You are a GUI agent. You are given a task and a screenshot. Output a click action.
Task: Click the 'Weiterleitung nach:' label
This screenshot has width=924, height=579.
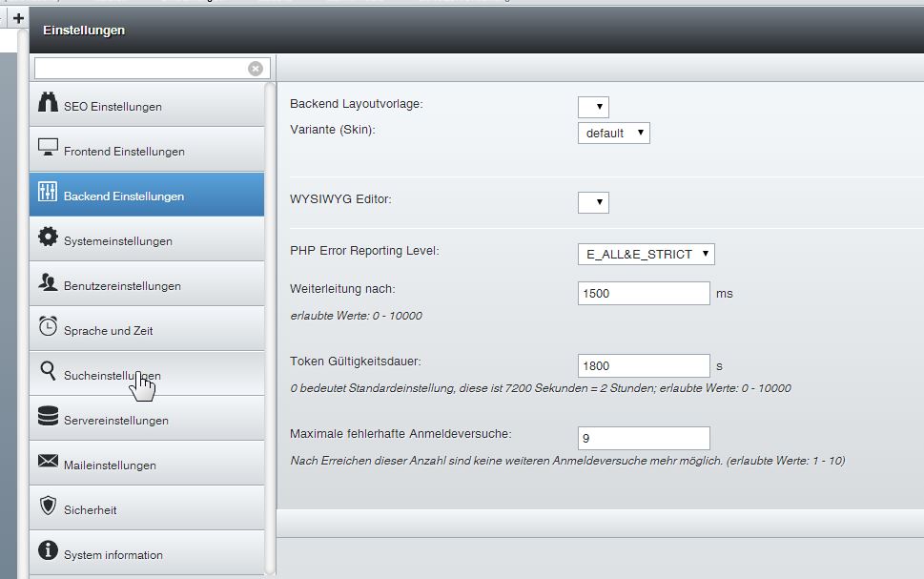click(342, 289)
